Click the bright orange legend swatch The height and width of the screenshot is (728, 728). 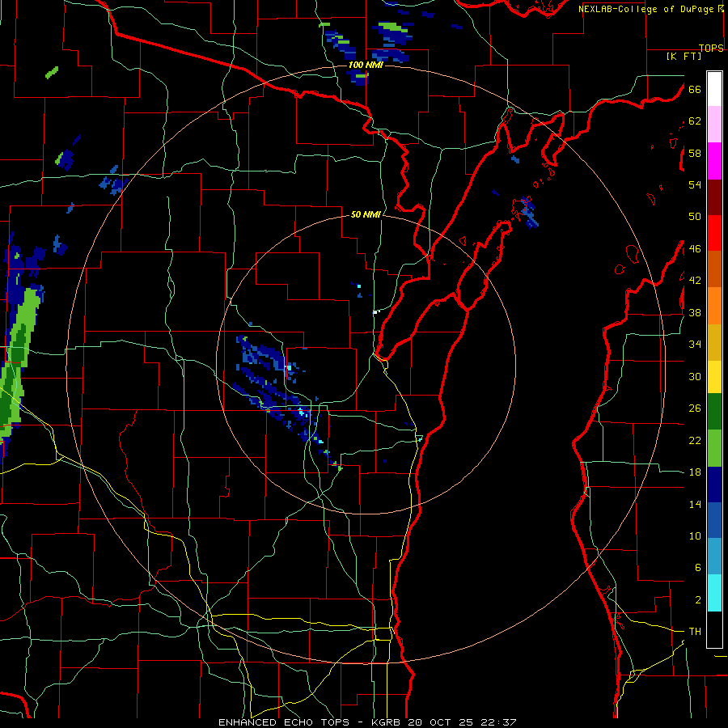(714, 306)
